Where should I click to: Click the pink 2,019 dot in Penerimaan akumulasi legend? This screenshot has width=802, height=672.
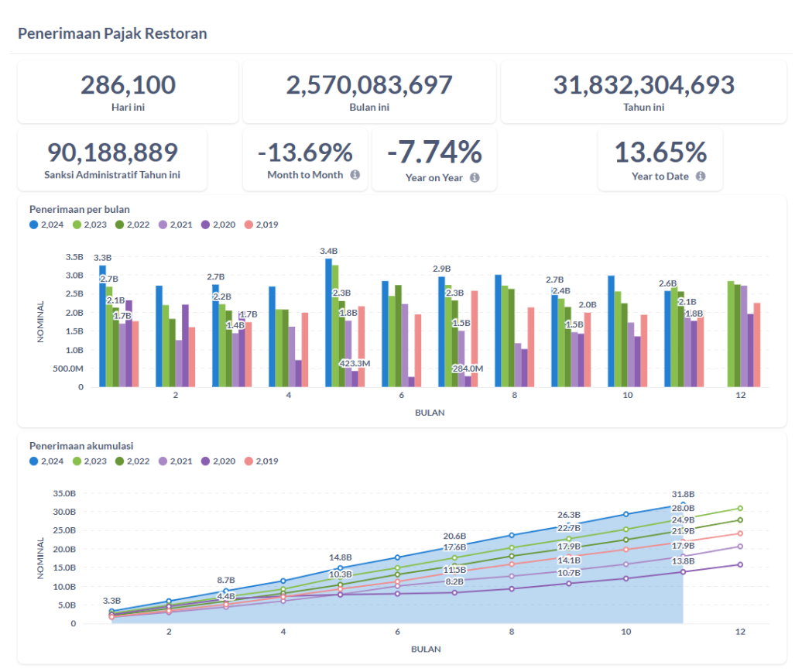pyautogui.click(x=249, y=461)
